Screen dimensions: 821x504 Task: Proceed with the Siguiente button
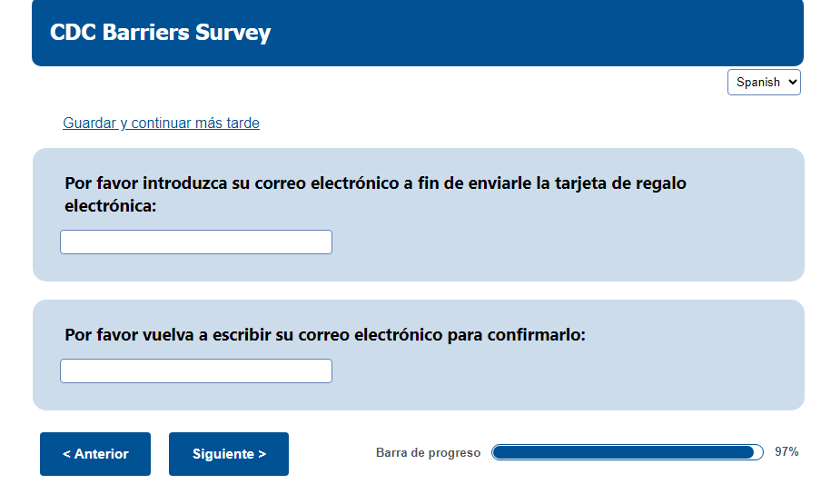[x=229, y=454]
